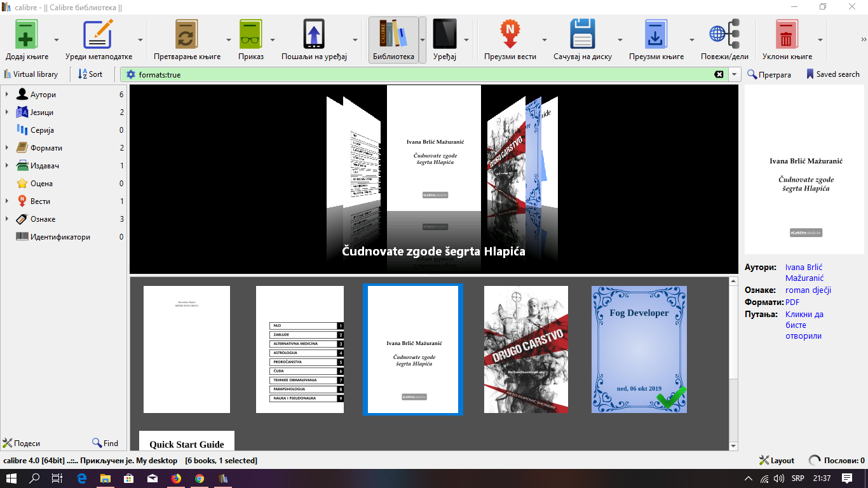Image resolution: width=868 pixels, height=488 pixels.
Task: Open the Приказ book viewer icon
Action: click(x=251, y=34)
